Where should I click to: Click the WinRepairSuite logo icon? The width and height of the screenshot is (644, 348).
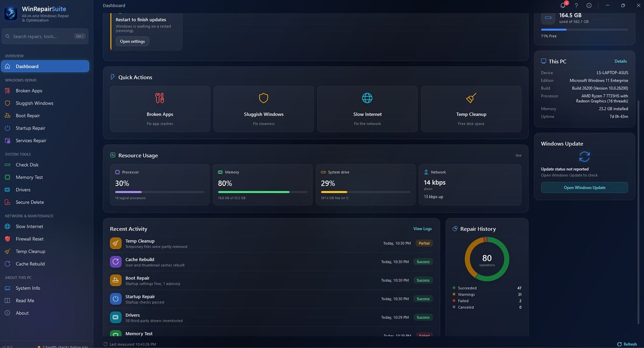coord(11,13)
